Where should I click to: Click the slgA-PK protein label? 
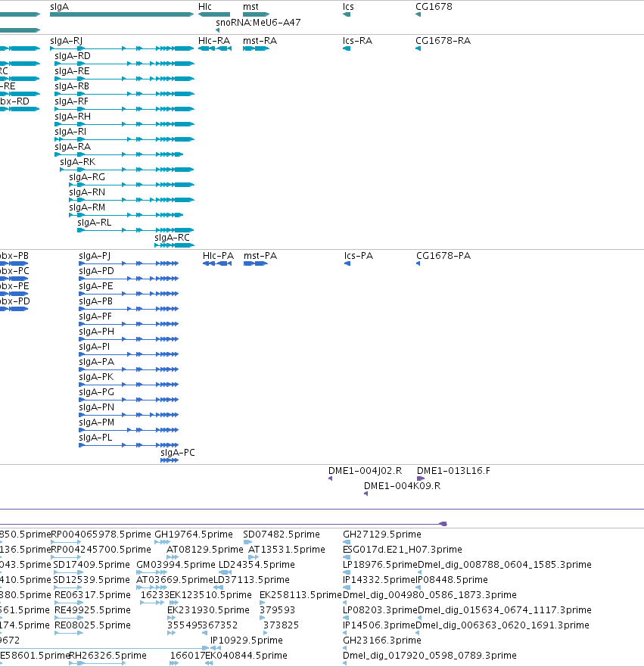pos(96,377)
